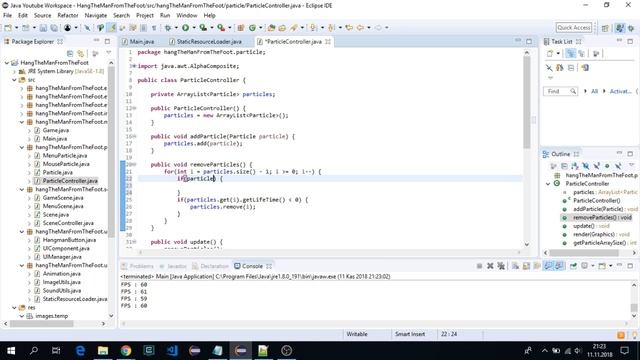Click Collapse All icon in Task List
Screen dimensions: 640x360
[x=571, y=68]
